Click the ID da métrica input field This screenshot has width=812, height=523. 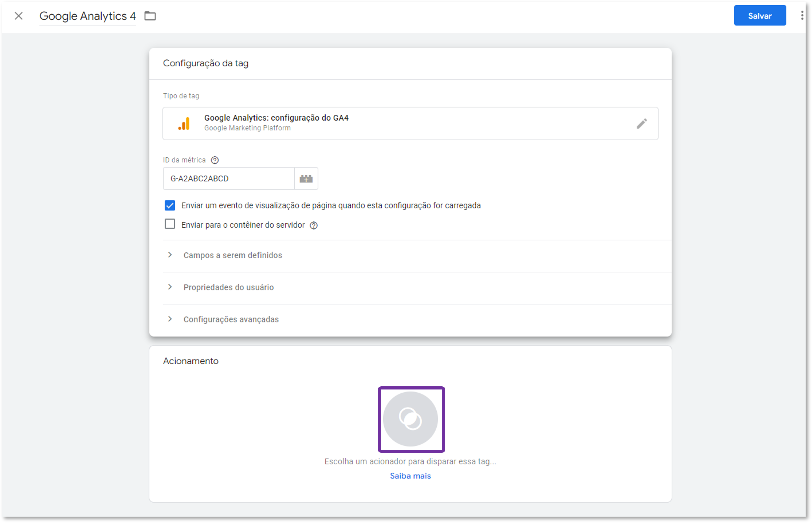click(228, 178)
